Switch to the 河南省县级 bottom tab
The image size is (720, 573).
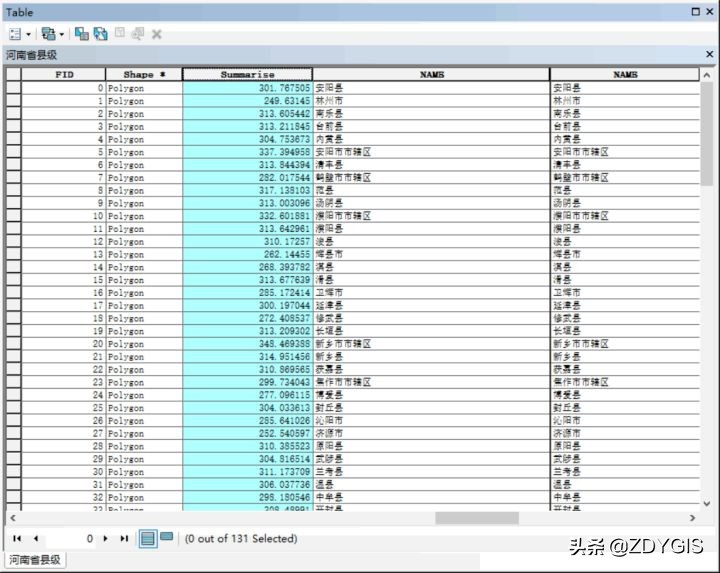(x=35, y=560)
